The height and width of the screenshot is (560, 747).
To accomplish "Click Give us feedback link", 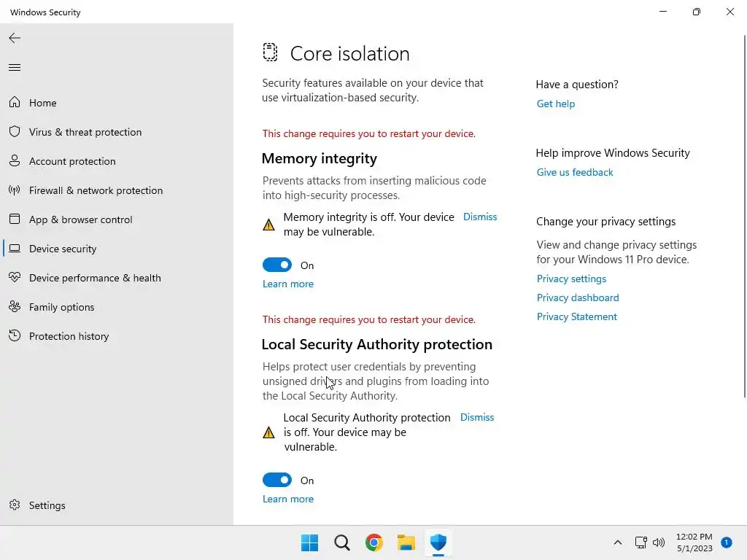I will (x=575, y=172).
